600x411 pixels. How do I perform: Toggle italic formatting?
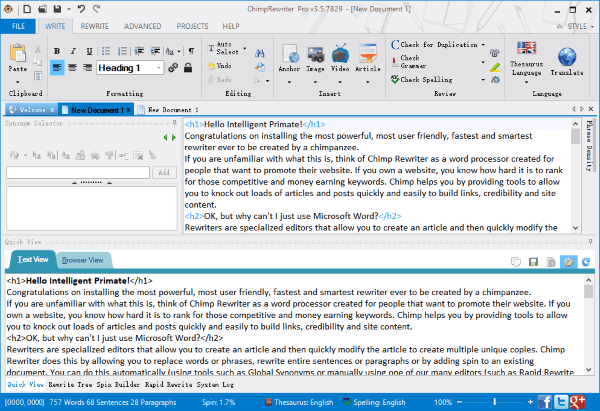tap(73, 51)
